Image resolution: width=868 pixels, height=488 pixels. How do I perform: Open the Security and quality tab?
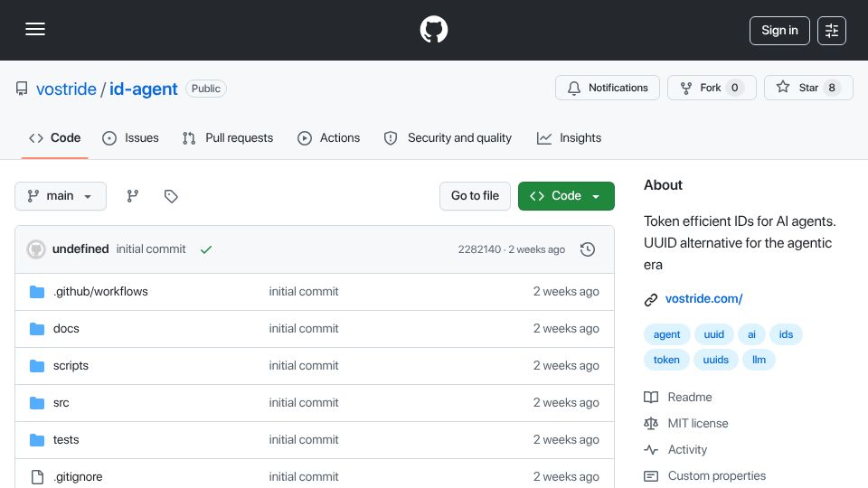(x=448, y=137)
